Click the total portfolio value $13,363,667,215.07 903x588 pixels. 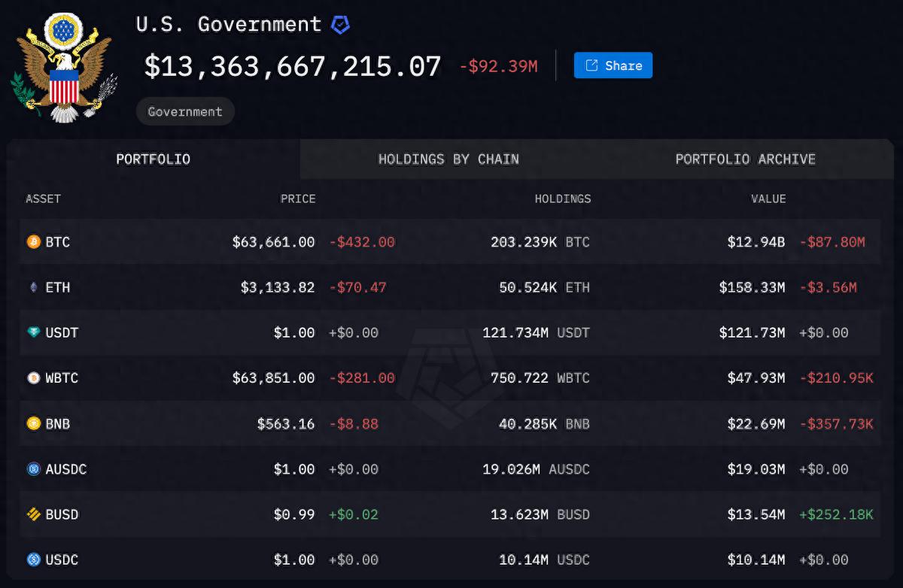point(293,66)
